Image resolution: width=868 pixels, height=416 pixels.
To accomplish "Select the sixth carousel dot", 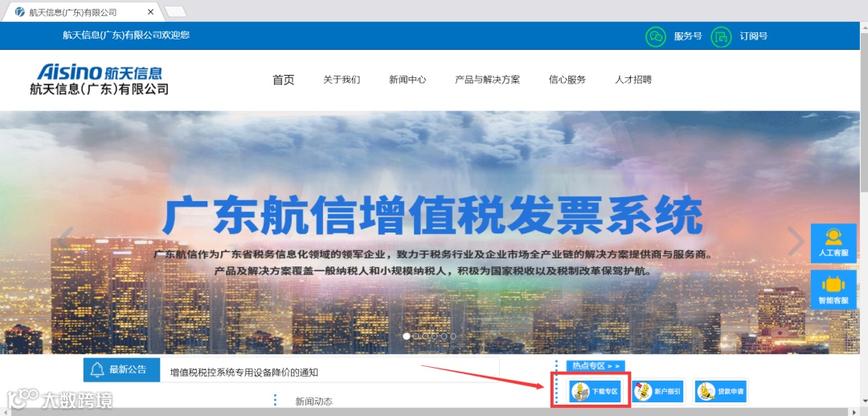I will [x=453, y=336].
